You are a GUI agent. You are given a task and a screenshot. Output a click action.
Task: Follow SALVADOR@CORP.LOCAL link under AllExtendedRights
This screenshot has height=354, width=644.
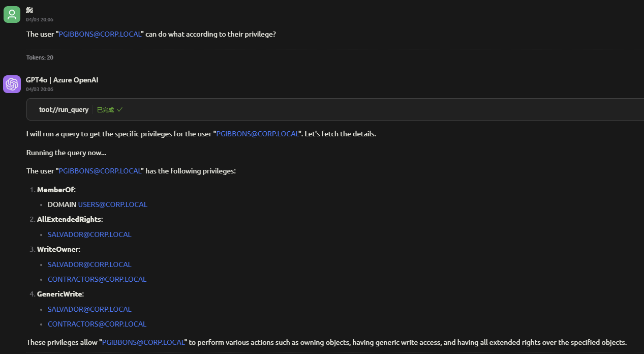tap(89, 234)
